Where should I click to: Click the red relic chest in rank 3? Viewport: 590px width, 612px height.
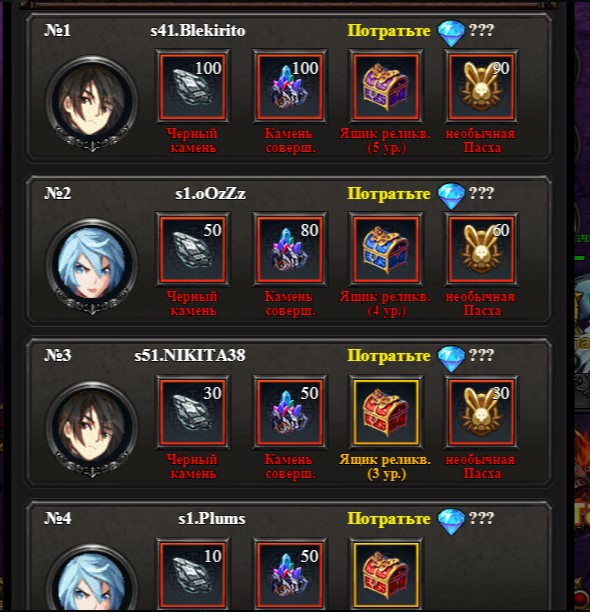click(x=386, y=413)
